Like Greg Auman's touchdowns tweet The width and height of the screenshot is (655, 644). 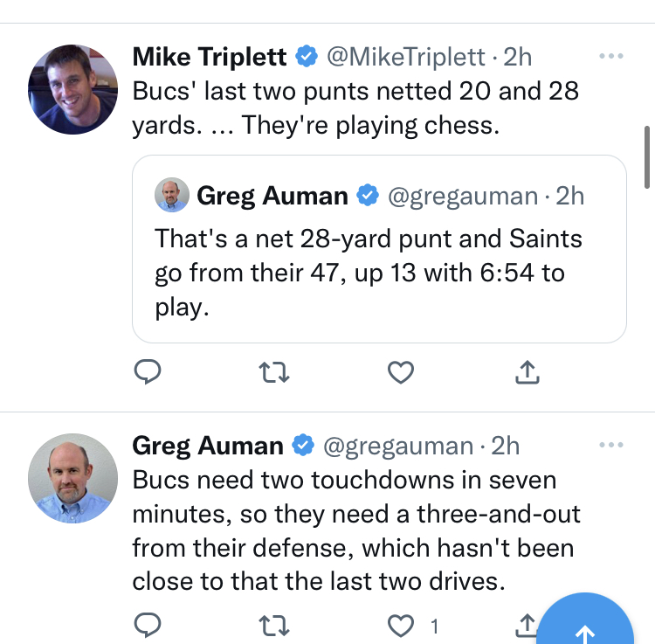(401, 625)
